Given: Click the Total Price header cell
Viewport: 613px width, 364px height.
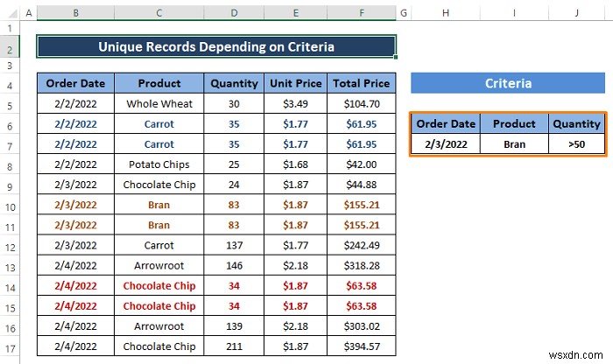Looking at the screenshot, I should (x=361, y=83).
